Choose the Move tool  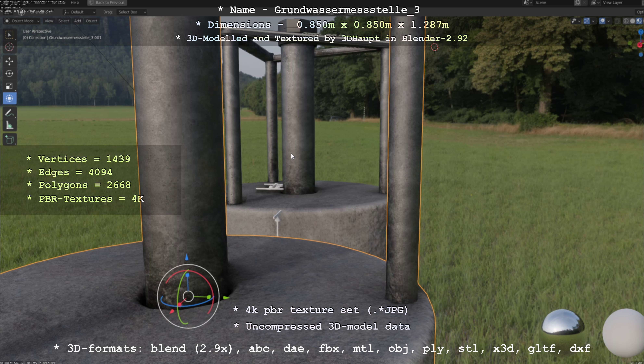9,61
